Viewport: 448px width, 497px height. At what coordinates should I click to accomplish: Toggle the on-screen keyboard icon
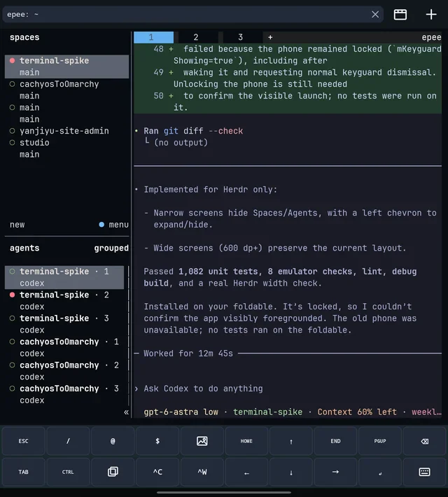tap(424, 472)
